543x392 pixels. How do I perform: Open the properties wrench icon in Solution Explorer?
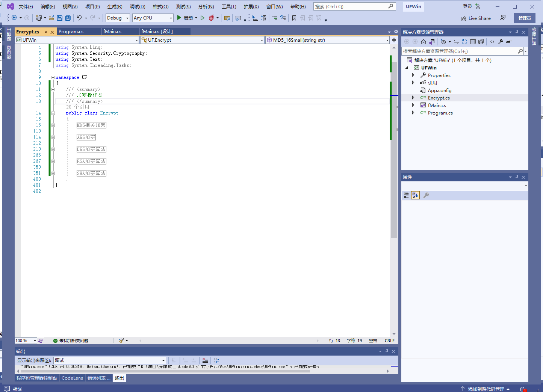point(501,42)
